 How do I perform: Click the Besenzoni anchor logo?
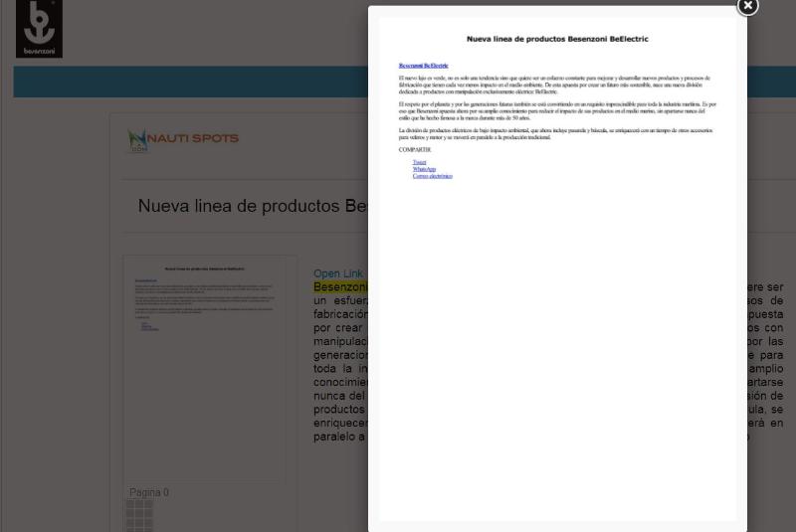click(39, 27)
